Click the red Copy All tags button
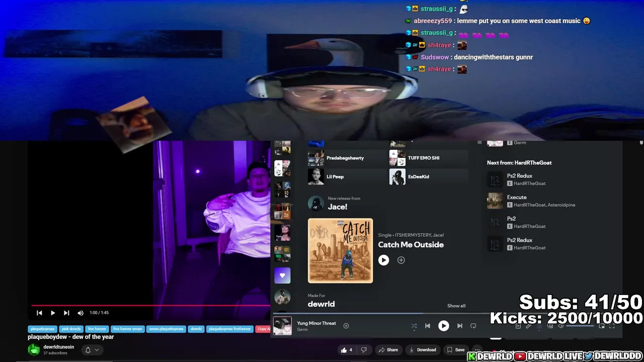Viewport: 644px width, 362px height. pyautogui.click(x=263, y=329)
